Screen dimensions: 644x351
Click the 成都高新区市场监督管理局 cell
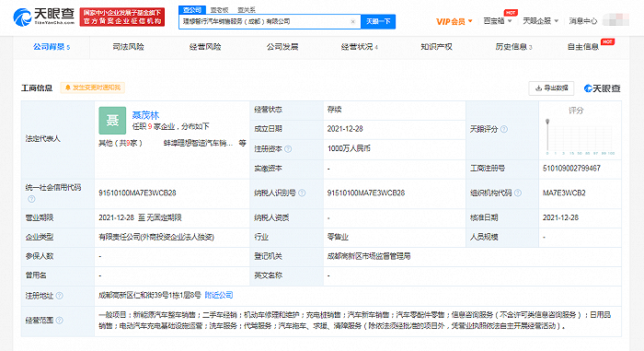368,256
